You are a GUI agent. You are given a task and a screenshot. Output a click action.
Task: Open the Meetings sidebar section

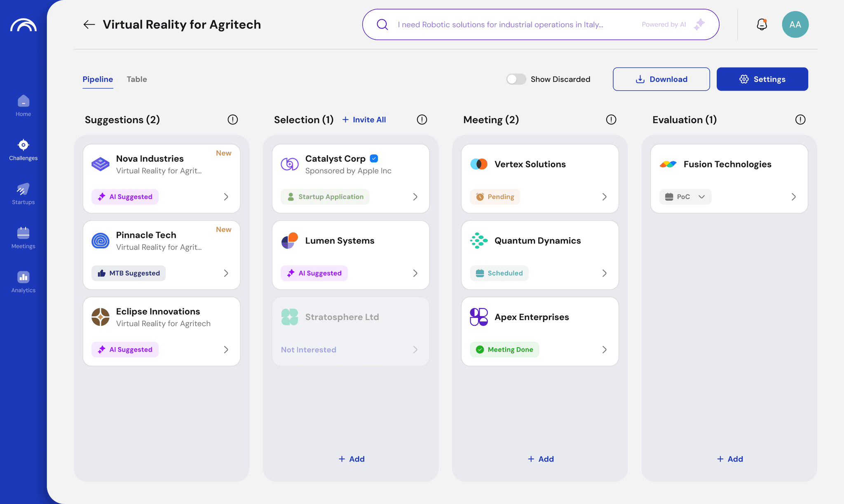coord(23,238)
